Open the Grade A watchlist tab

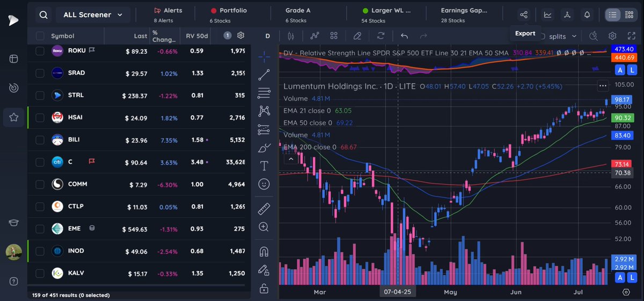tap(298, 15)
